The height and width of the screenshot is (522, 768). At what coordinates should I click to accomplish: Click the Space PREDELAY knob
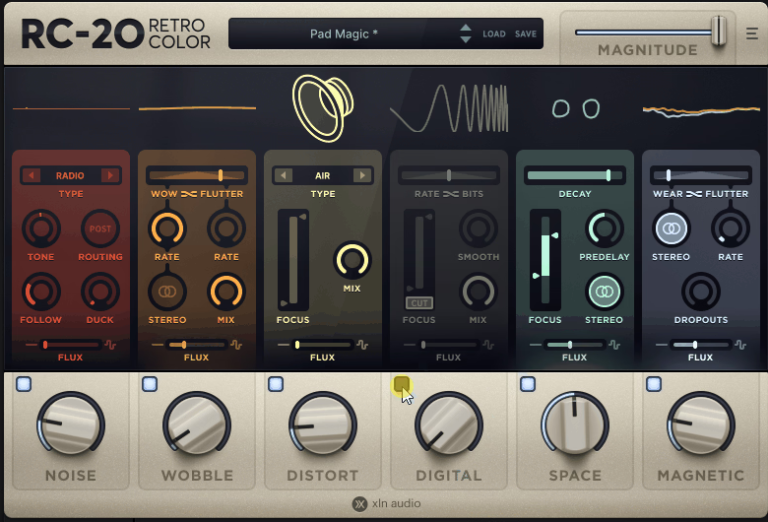604,229
